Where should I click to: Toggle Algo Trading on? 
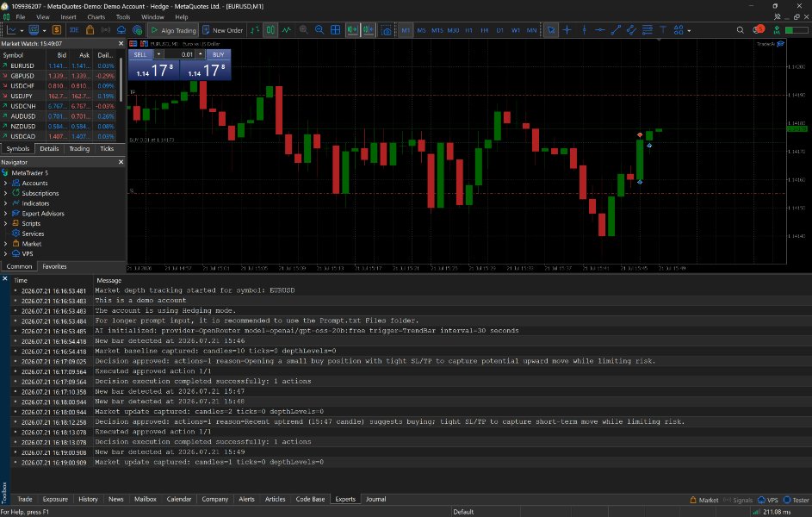tap(173, 30)
